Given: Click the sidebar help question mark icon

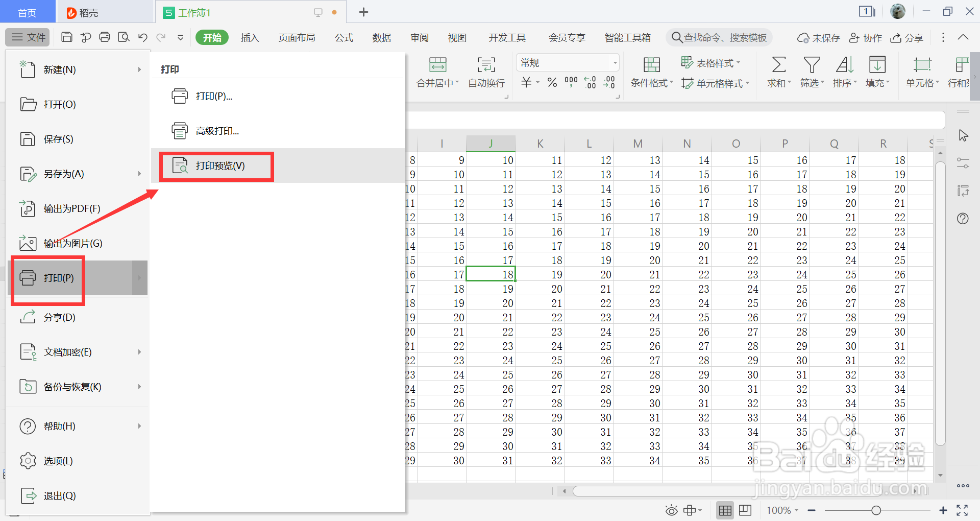Looking at the screenshot, I should pyautogui.click(x=963, y=219).
